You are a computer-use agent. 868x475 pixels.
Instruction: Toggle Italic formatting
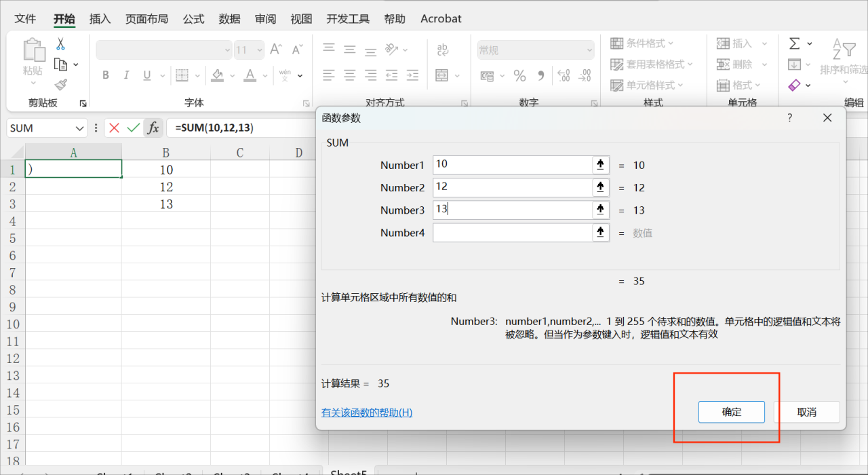pos(126,75)
